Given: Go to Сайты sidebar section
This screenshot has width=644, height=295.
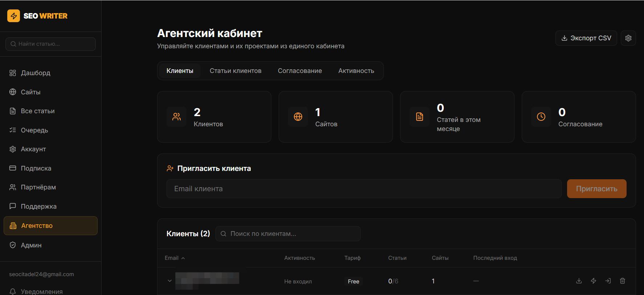Looking at the screenshot, I should pyautogui.click(x=50, y=92).
